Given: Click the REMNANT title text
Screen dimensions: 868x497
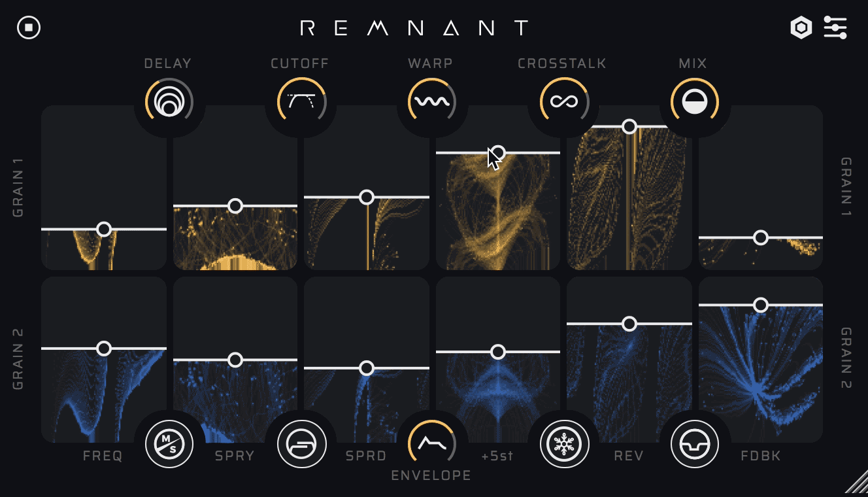Looking at the screenshot, I should pos(414,28).
